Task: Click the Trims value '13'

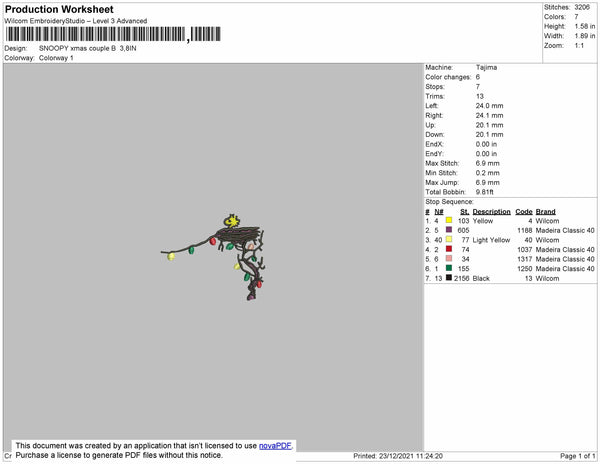Action: (480, 96)
